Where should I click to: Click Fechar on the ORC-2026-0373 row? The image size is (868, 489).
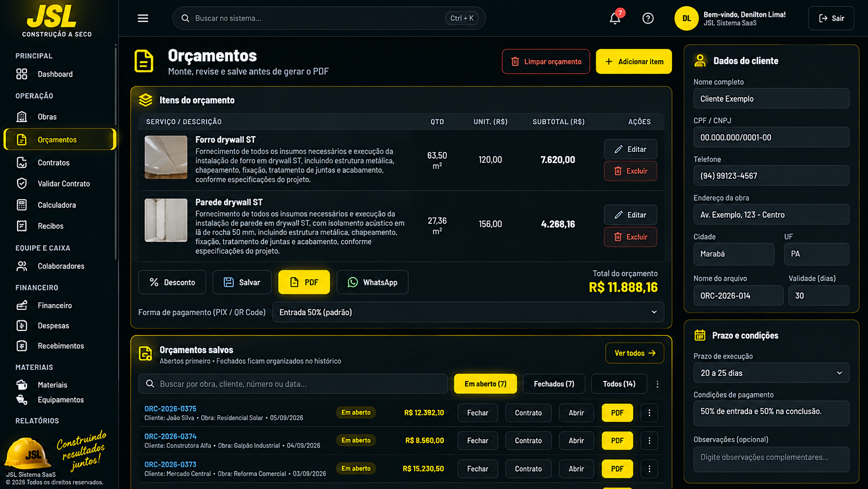coord(478,469)
